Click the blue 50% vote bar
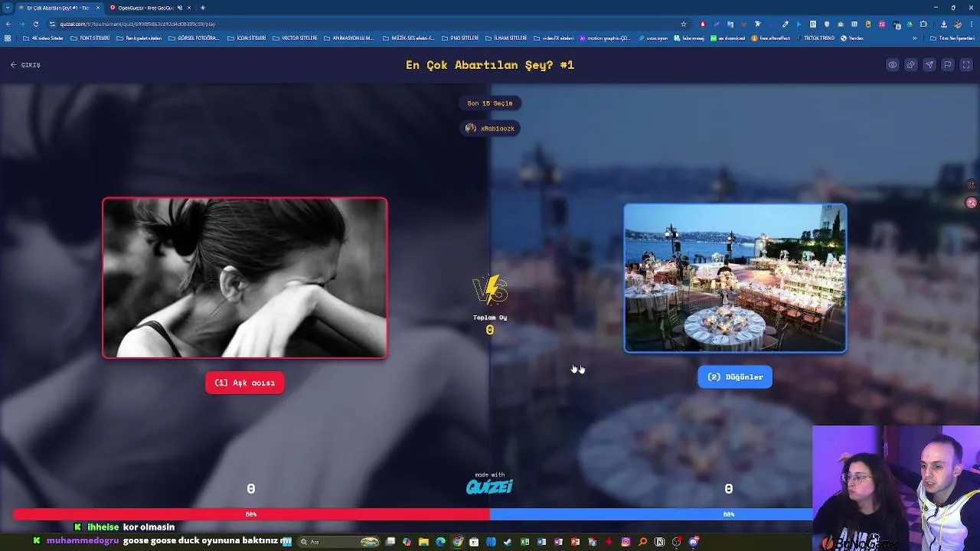Viewport: 980px width, 551px height. [x=651, y=514]
